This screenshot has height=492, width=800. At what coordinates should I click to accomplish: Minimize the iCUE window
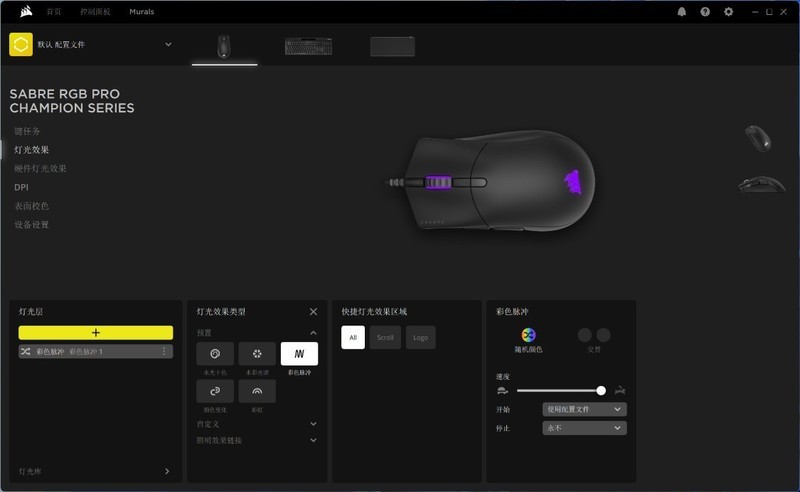point(755,12)
